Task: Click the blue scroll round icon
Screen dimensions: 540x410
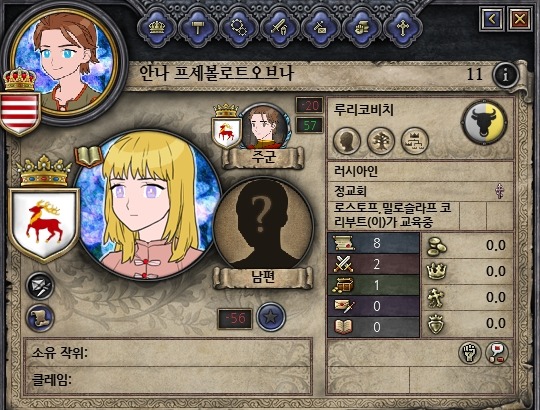Action: (40, 318)
